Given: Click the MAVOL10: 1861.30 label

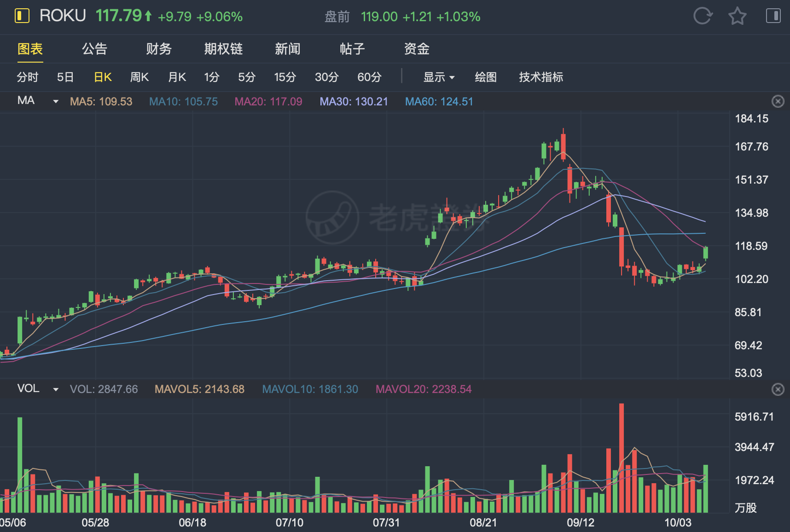Looking at the screenshot, I should [x=310, y=389].
